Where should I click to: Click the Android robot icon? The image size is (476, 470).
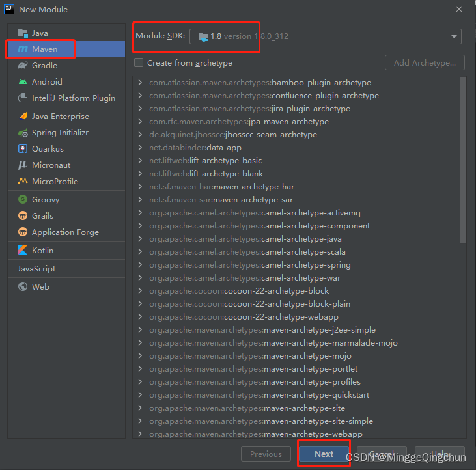[23, 81]
